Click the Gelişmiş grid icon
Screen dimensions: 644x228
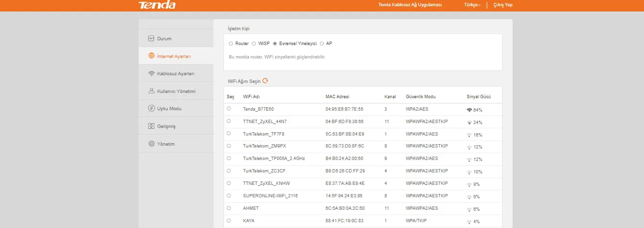[152, 126]
